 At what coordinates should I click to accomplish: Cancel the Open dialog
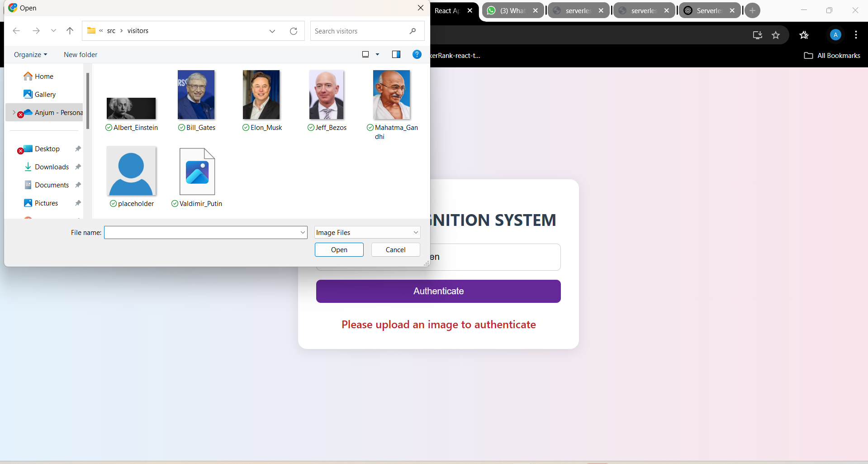pos(396,250)
